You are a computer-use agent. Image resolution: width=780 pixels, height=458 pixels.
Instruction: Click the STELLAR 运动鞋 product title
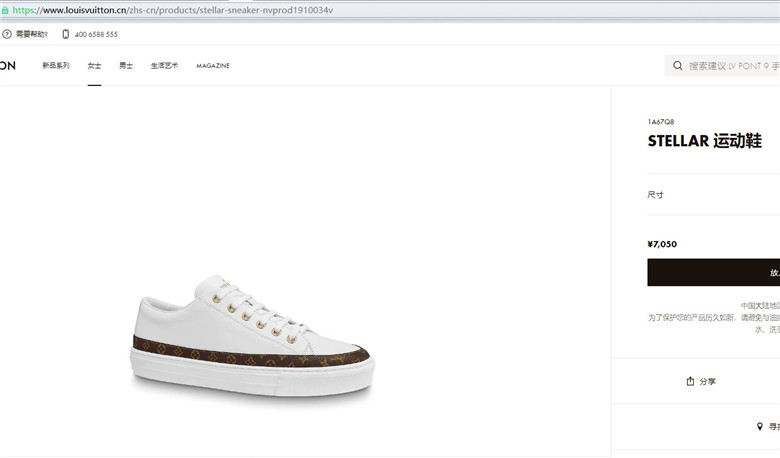(704, 141)
